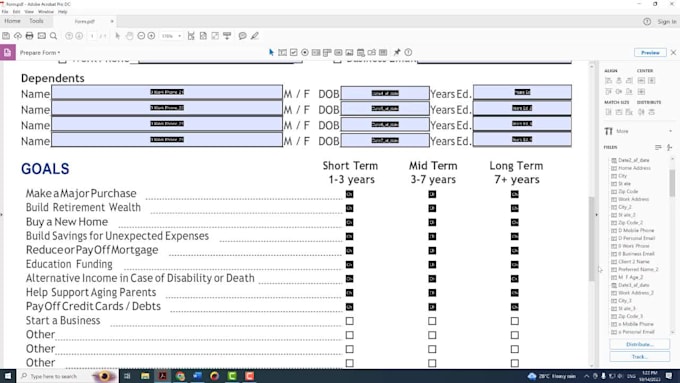Open the notification center icon
The image size is (680, 383).
pyautogui.click(x=669, y=376)
